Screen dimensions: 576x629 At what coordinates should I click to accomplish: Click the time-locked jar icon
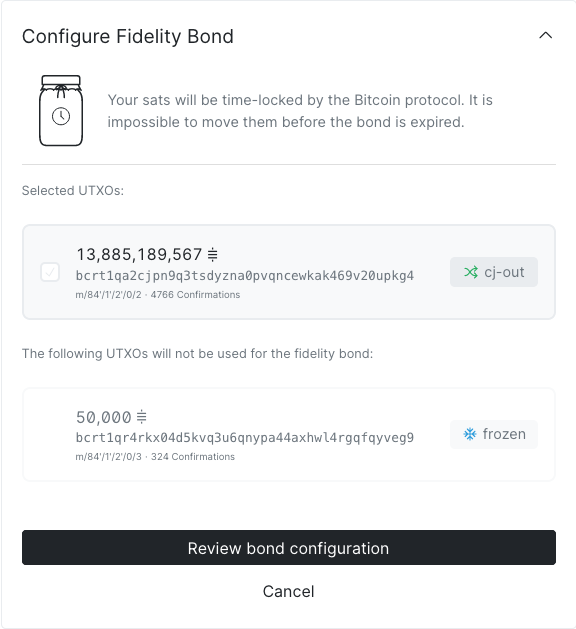coord(61,111)
